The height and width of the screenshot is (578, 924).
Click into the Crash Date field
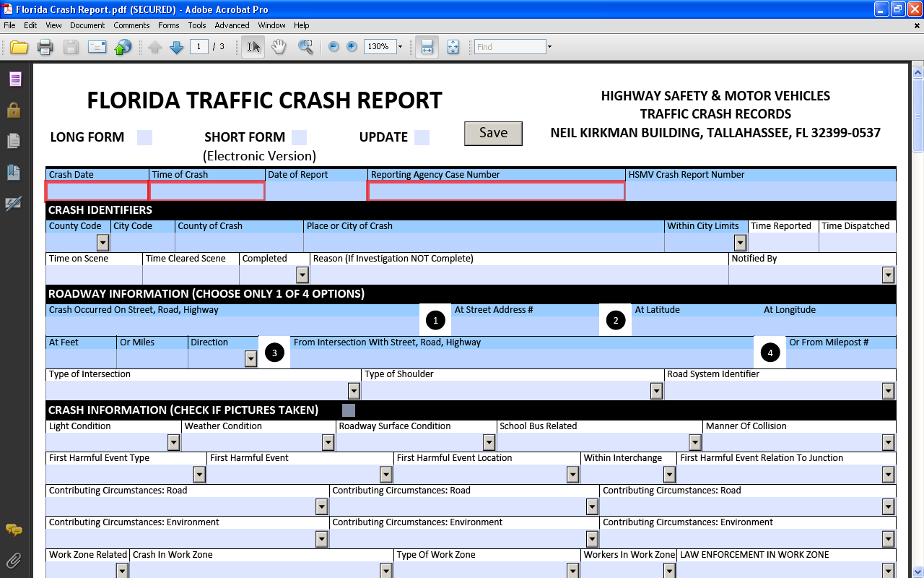(97, 191)
